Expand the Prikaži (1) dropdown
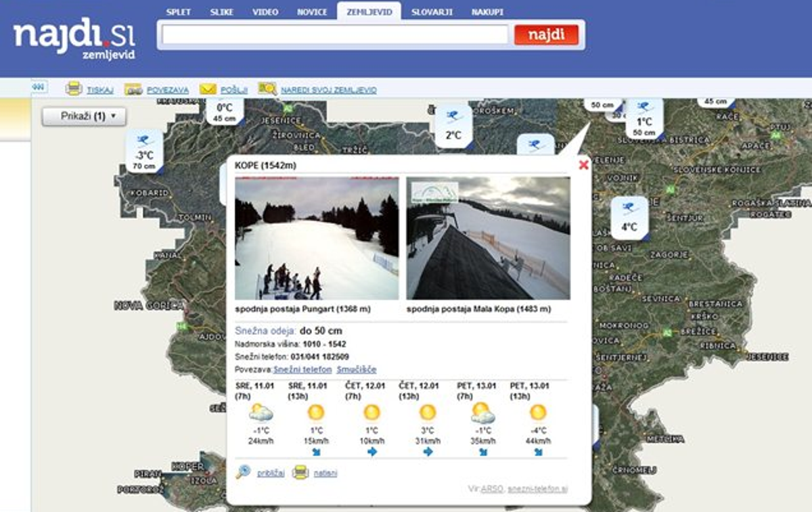Screen dimensions: 812x512 [84, 116]
